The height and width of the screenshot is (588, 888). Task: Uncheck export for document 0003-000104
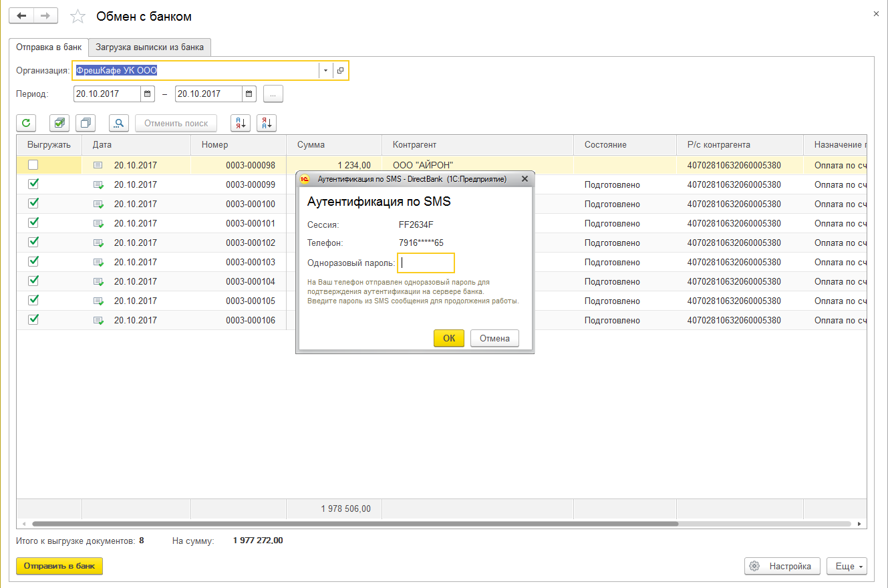(x=33, y=281)
